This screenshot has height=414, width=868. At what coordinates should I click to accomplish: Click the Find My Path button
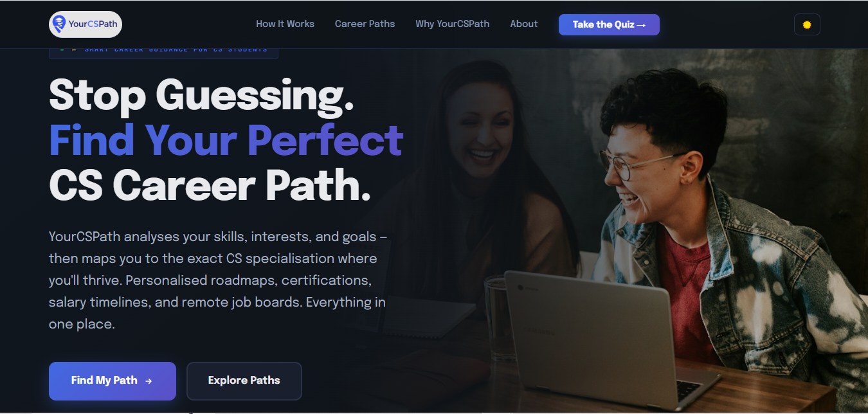[113, 381]
